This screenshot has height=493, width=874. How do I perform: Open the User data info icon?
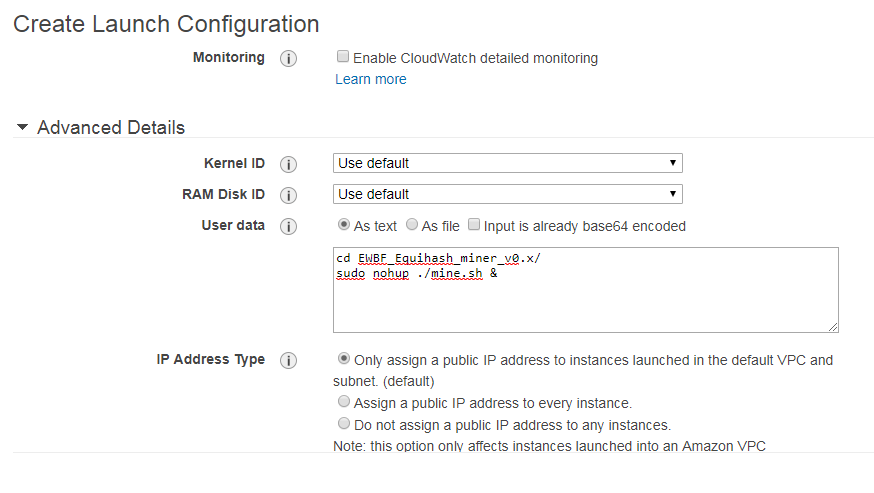point(288,227)
